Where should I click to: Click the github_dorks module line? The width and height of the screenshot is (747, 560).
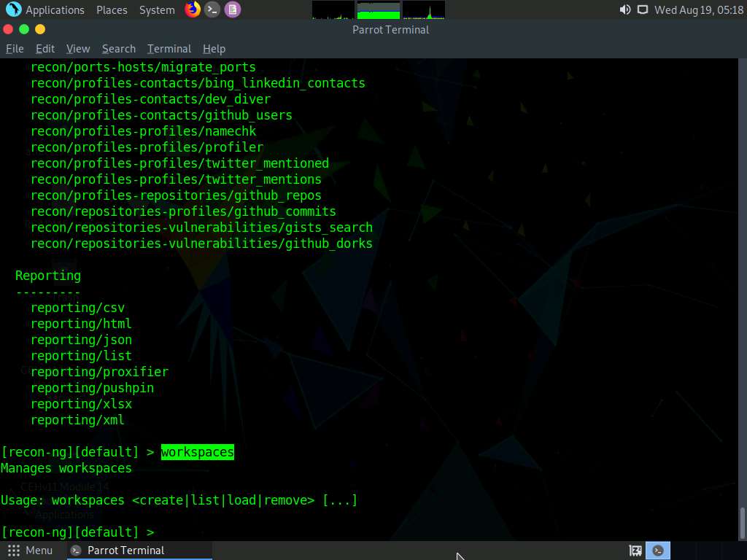pyautogui.click(x=202, y=244)
